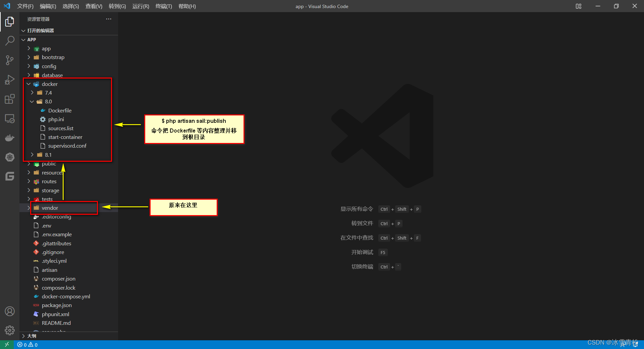
Task: Open sources.list file
Action: point(61,128)
